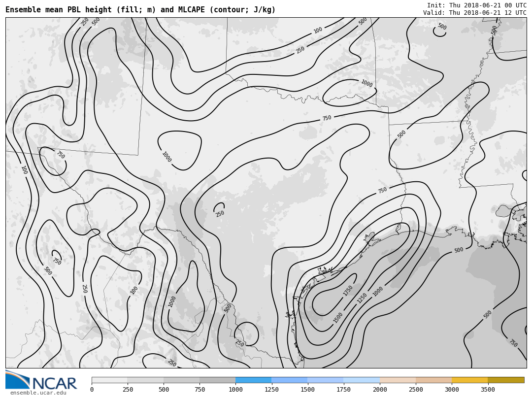Click the 2000 tick label on colorbar

(x=380, y=390)
